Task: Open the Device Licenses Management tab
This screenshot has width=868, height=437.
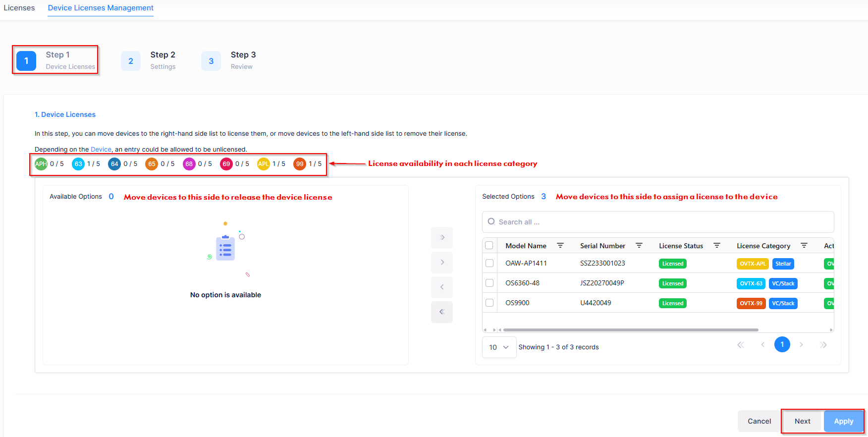Action: (x=101, y=8)
